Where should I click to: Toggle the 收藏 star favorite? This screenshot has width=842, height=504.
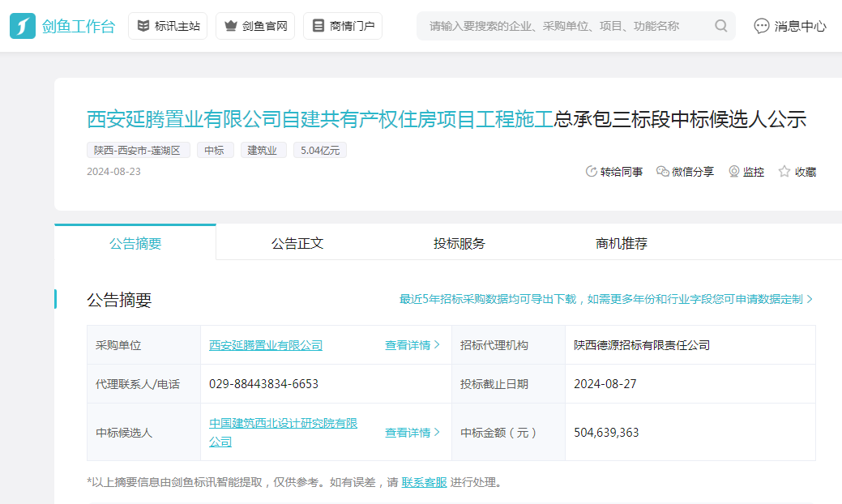click(x=797, y=172)
